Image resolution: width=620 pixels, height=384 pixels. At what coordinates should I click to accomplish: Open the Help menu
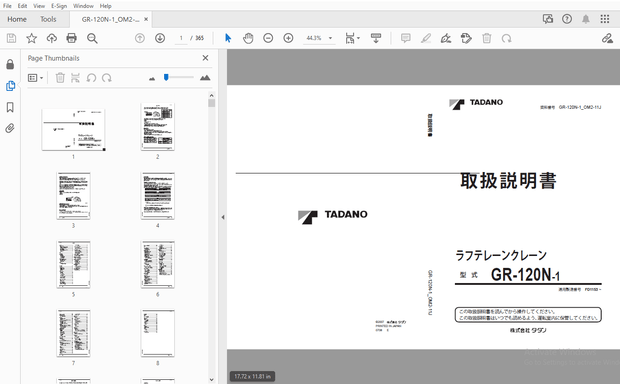coord(105,6)
